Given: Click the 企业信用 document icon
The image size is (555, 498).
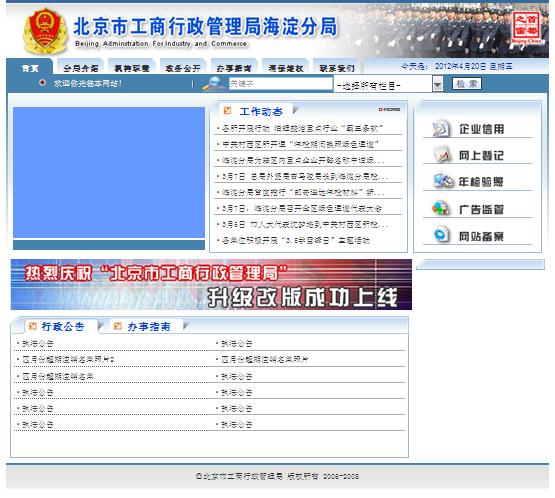Looking at the screenshot, I should [441, 128].
